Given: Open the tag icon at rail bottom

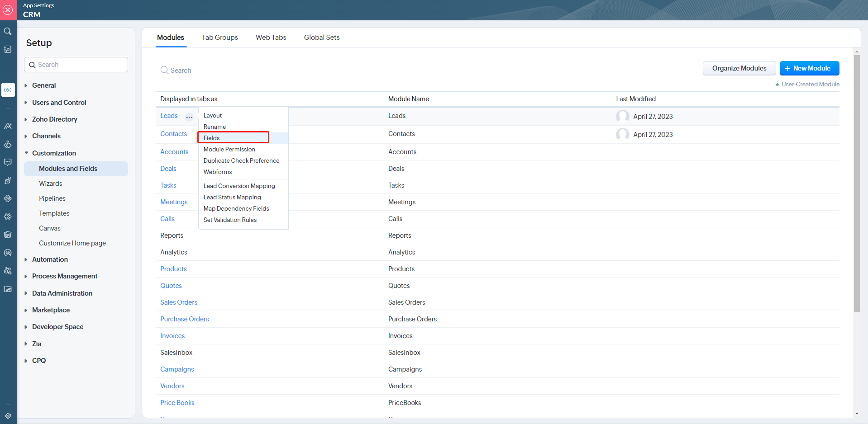Looking at the screenshot, I should click(x=8, y=416).
